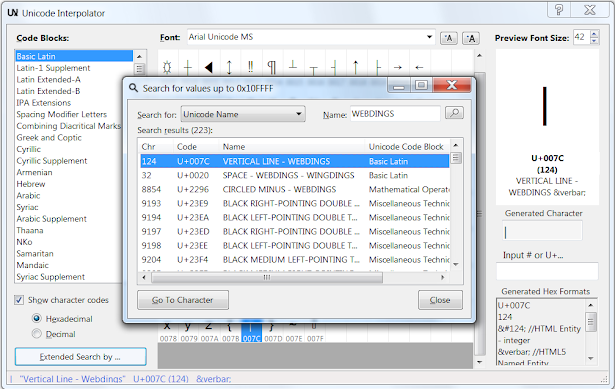Viewport: 615px width, 389px height.
Task: Select the Decimal radio button
Action: point(36,334)
